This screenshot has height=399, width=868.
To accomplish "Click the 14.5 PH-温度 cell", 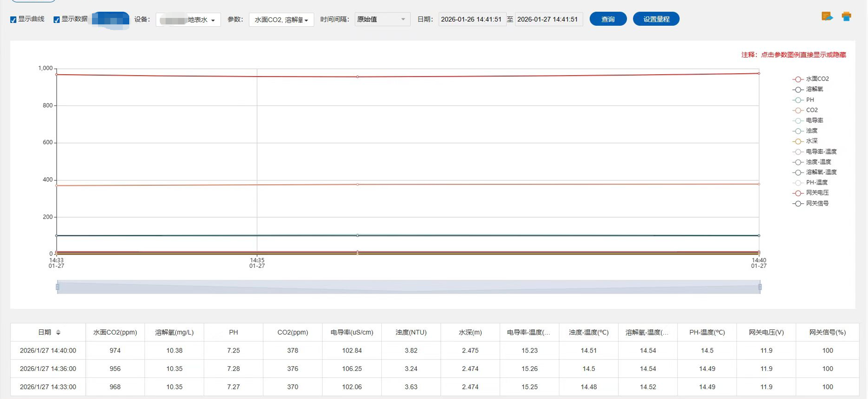I will (707, 351).
